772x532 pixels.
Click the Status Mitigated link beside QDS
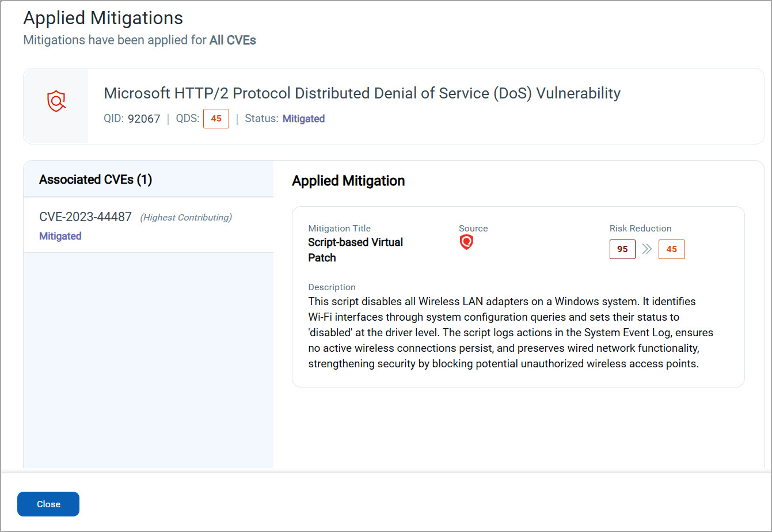(x=303, y=119)
